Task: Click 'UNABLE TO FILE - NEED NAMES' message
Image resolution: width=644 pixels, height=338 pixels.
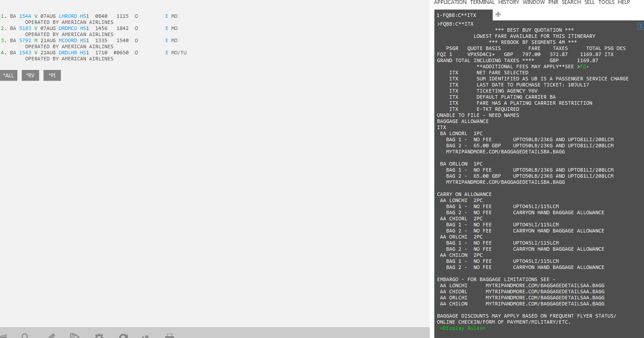Action: pyautogui.click(x=478, y=116)
